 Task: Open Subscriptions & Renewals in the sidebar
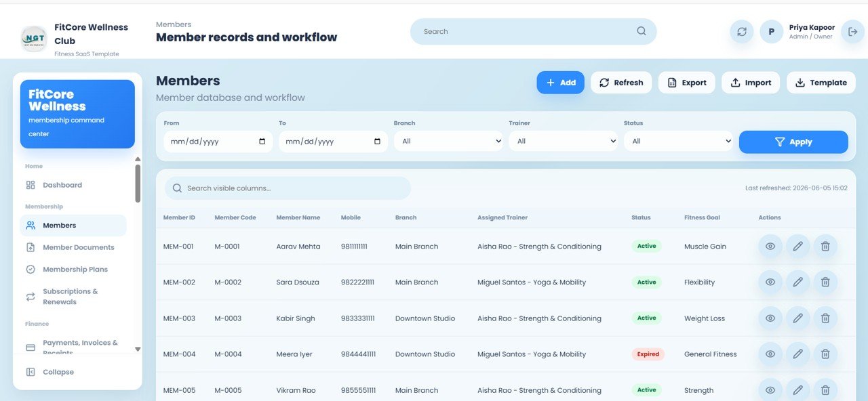73,297
